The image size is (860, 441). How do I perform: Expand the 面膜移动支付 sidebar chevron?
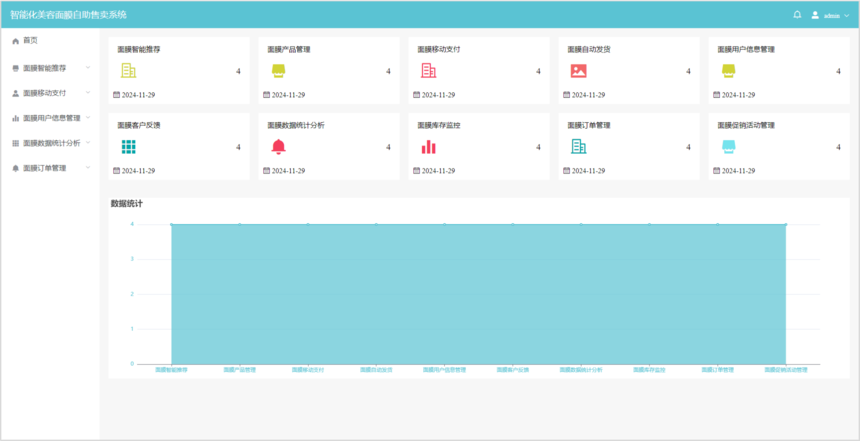tap(88, 93)
